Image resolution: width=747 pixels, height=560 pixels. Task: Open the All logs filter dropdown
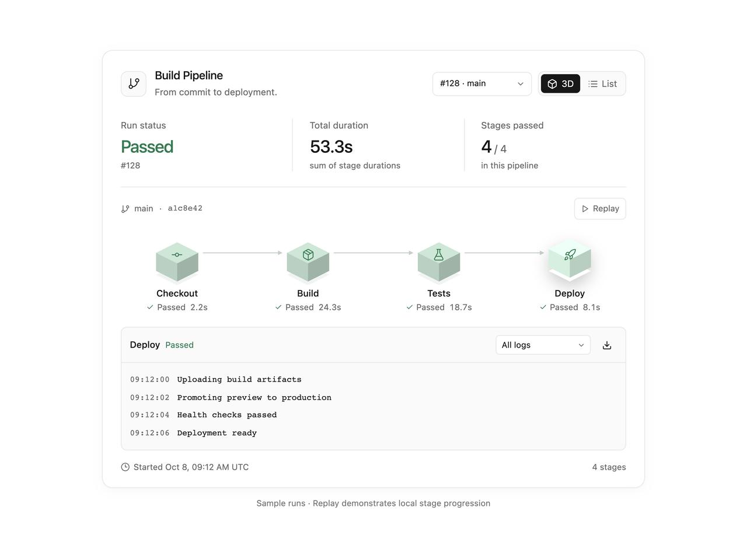click(543, 345)
